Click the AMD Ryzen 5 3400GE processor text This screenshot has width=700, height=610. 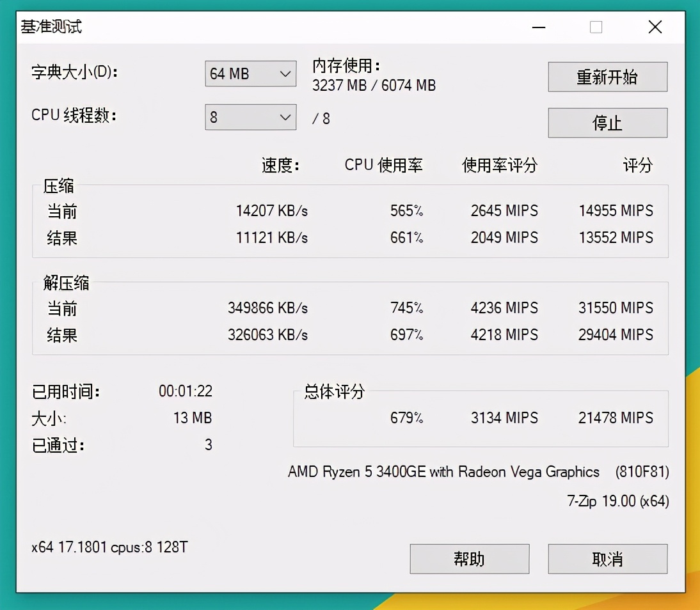coord(442,472)
